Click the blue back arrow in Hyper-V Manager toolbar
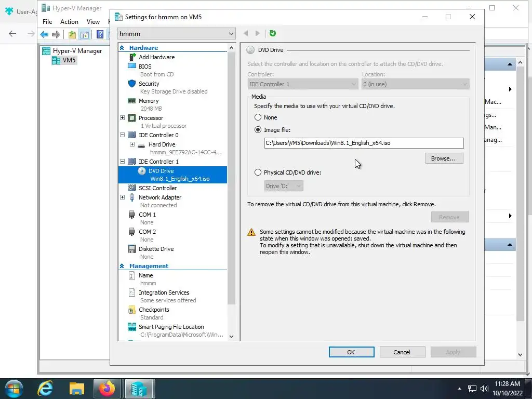This screenshot has height=399, width=532. (44, 34)
